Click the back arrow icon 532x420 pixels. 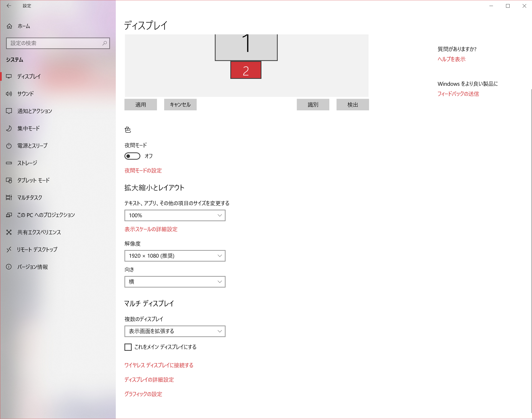click(9, 6)
